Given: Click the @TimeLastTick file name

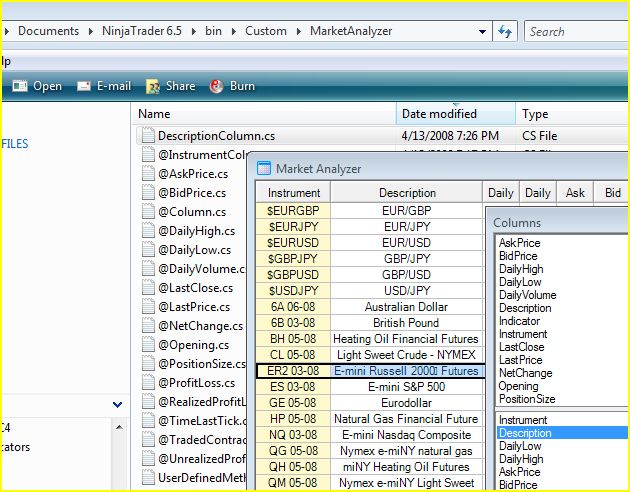Looking at the screenshot, I should tap(201, 421).
